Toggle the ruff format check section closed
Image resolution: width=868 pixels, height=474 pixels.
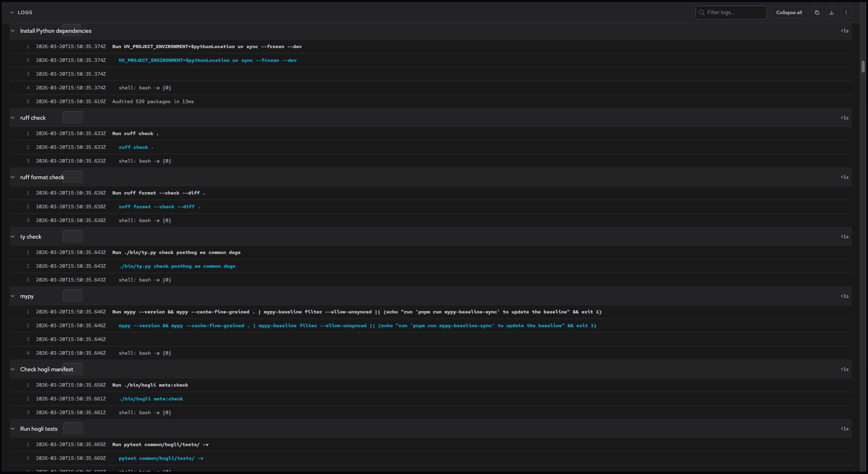(x=12, y=177)
